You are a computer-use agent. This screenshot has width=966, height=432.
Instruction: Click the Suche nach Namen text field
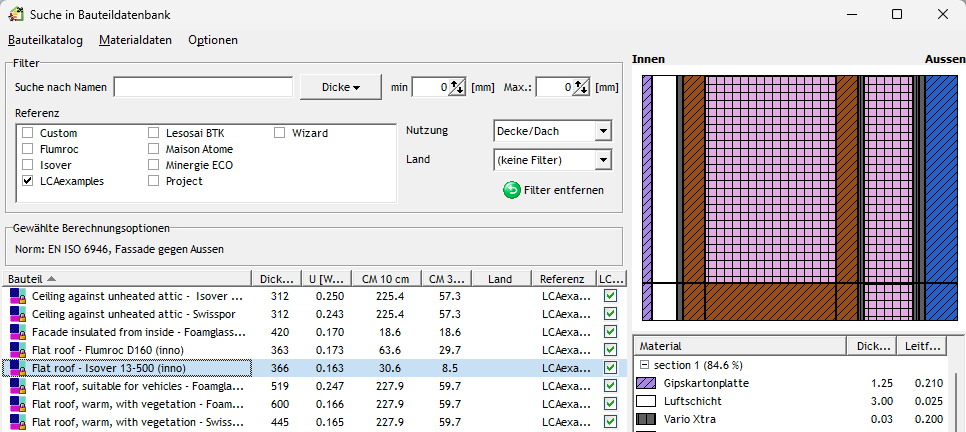(203, 87)
